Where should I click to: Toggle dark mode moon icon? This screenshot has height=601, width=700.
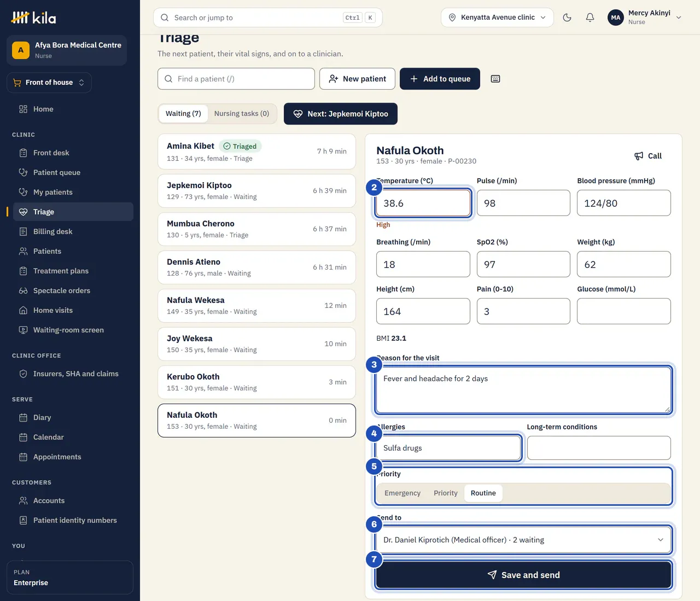567,17
